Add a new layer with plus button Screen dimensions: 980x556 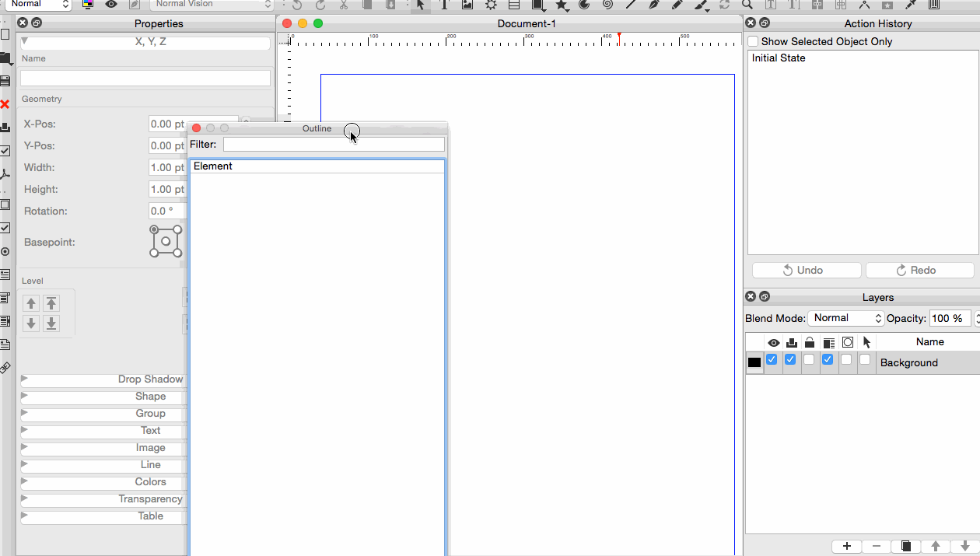point(847,547)
